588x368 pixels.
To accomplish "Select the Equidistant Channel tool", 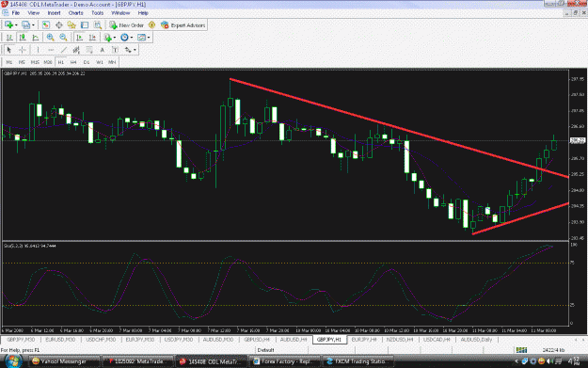I will click(76, 50).
